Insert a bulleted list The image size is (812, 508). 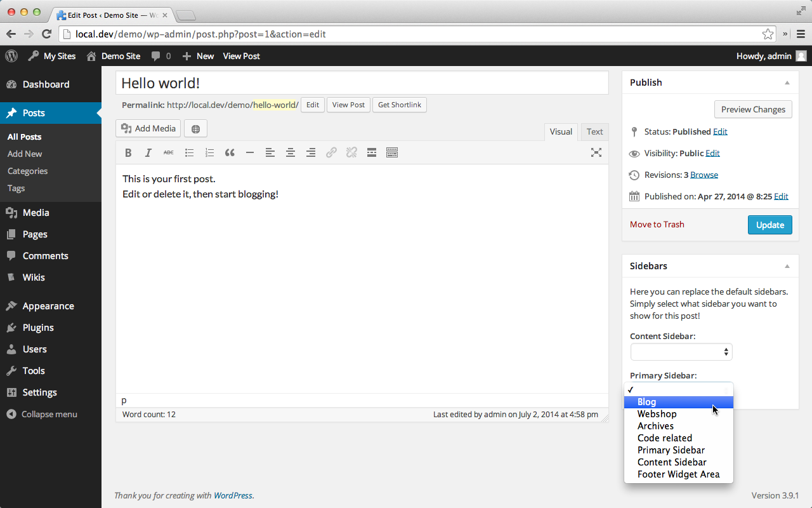coord(189,152)
